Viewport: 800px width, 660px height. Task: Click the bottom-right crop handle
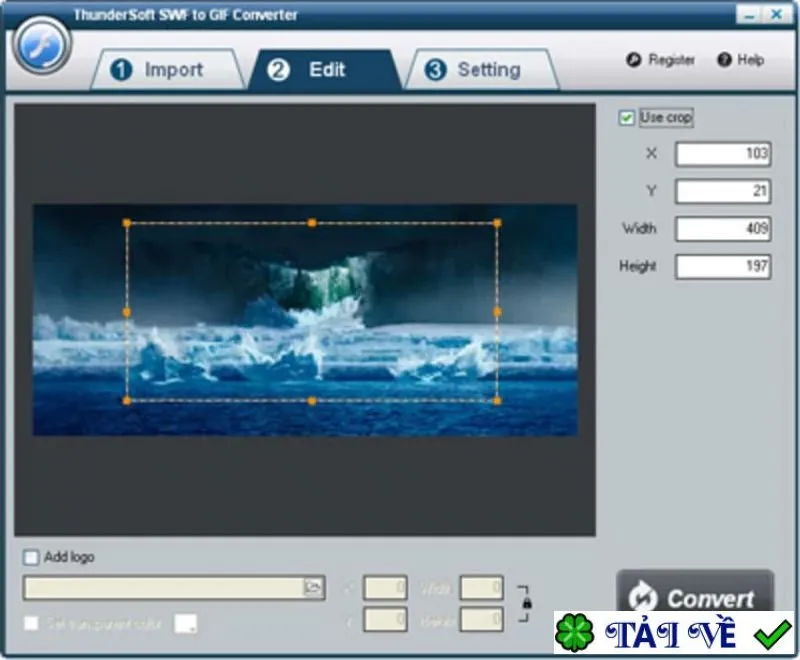click(497, 401)
